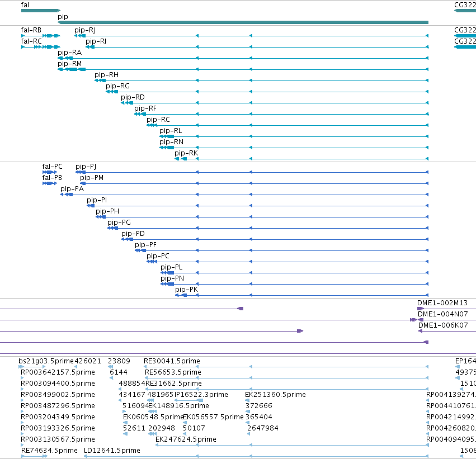The height and width of the screenshot is (459, 476).
Task: Select protein pip-PH
Action: 107,211
